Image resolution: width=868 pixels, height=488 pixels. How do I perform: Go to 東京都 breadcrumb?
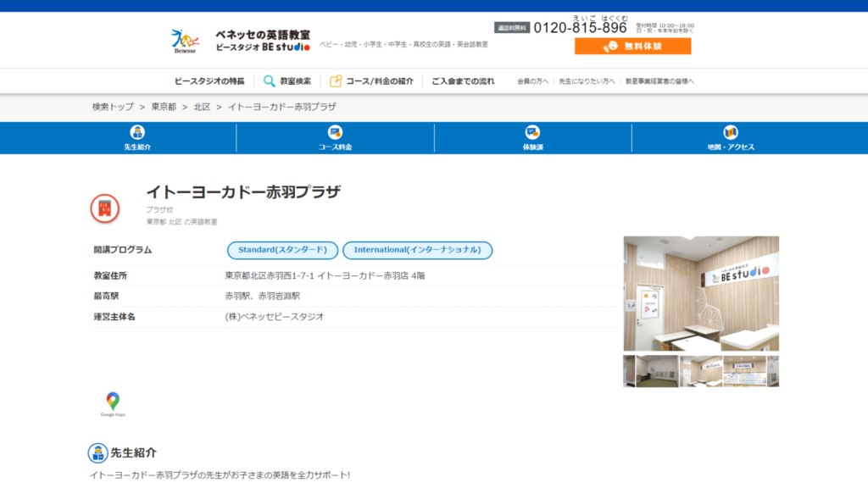pyautogui.click(x=164, y=107)
